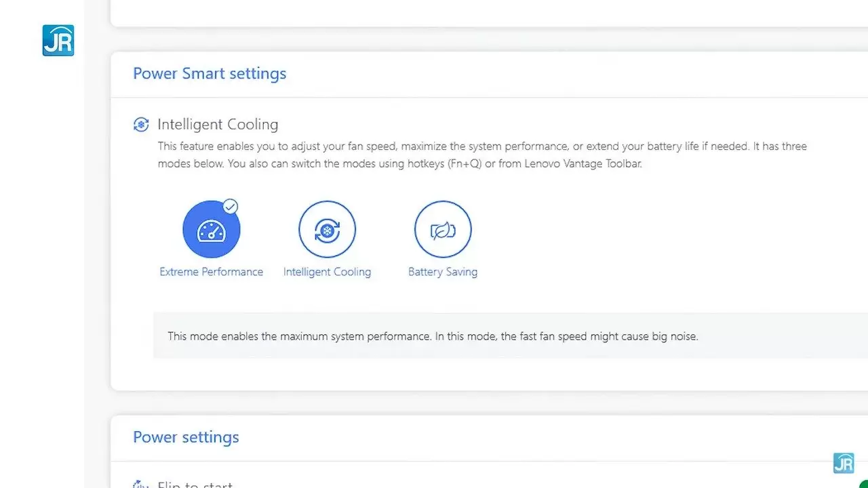Select the Battery Saving leaf icon
Screen dimensions: 868x488
443,230
